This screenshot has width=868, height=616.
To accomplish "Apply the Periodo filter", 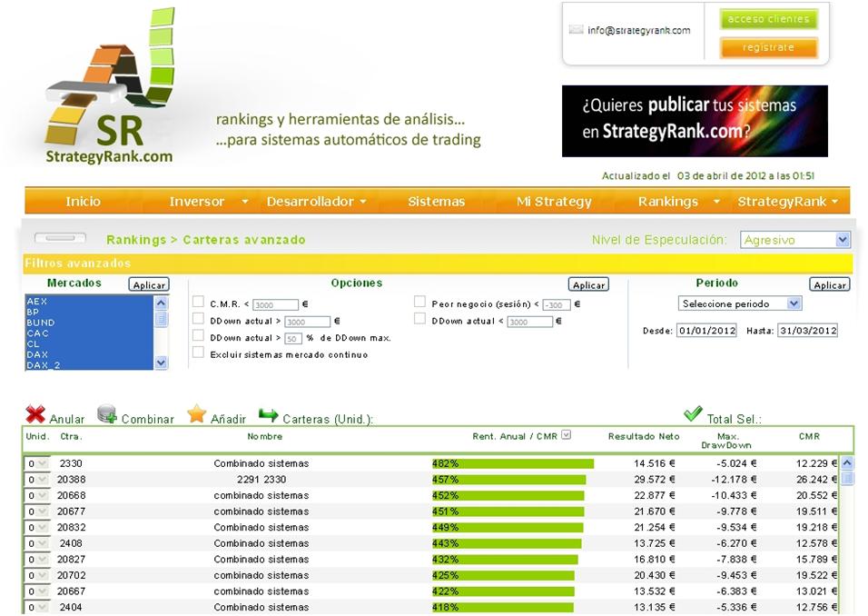I will [x=829, y=284].
